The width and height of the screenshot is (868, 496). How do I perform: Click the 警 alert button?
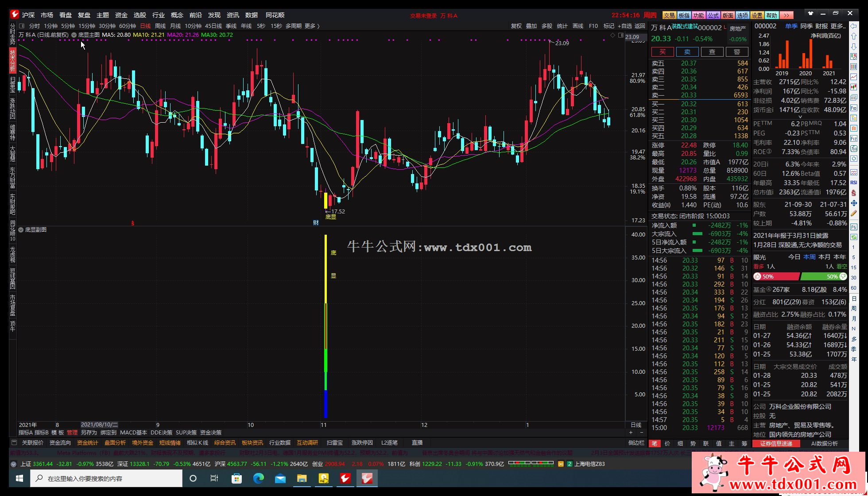click(737, 52)
